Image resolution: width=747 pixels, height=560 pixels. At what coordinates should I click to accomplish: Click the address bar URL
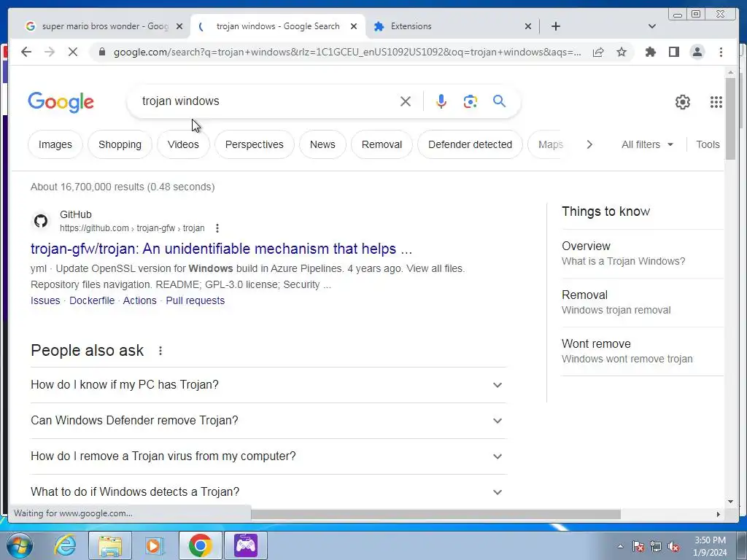347,52
